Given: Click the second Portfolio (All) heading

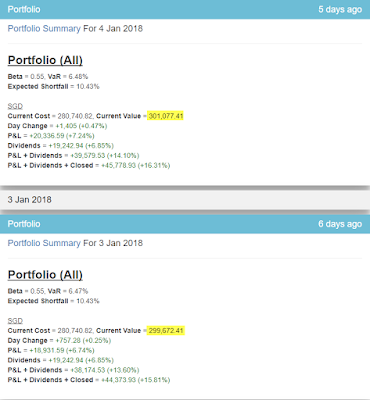Looking at the screenshot, I should tap(45, 275).
